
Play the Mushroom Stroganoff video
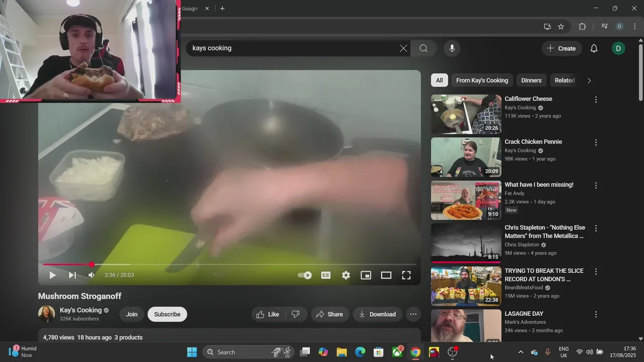(52, 275)
